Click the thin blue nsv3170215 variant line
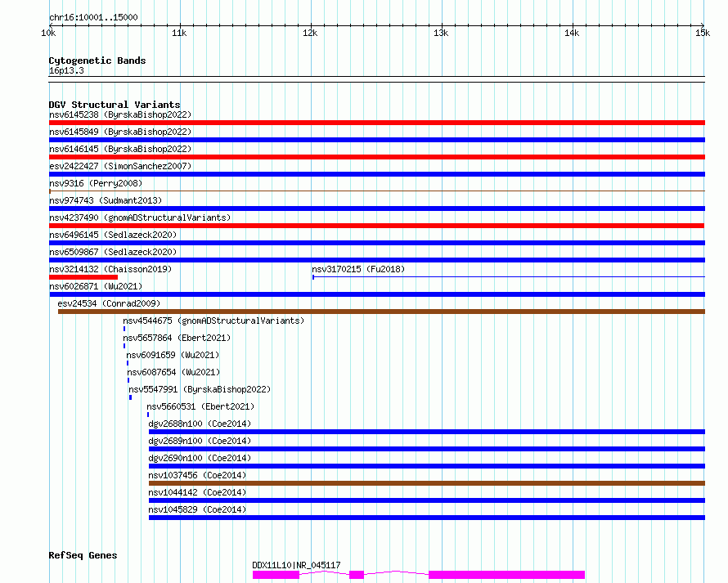The height and width of the screenshot is (583, 728). [x=509, y=277]
